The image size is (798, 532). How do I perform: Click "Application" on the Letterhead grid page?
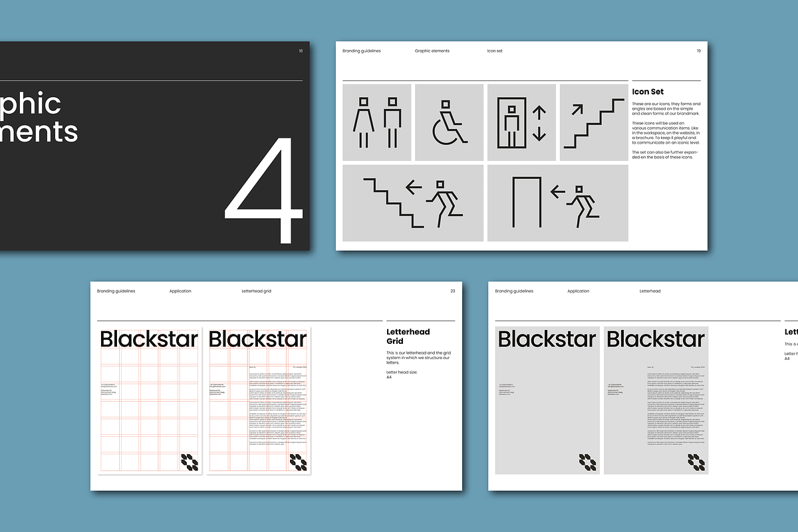pyautogui.click(x=180, y=291)
